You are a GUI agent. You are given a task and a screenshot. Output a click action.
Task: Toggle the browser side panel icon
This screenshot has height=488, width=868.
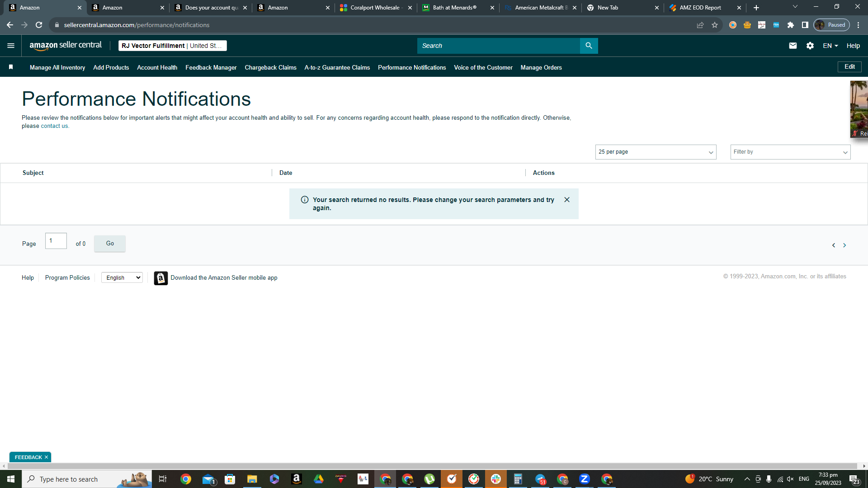(x=805, y=25)
